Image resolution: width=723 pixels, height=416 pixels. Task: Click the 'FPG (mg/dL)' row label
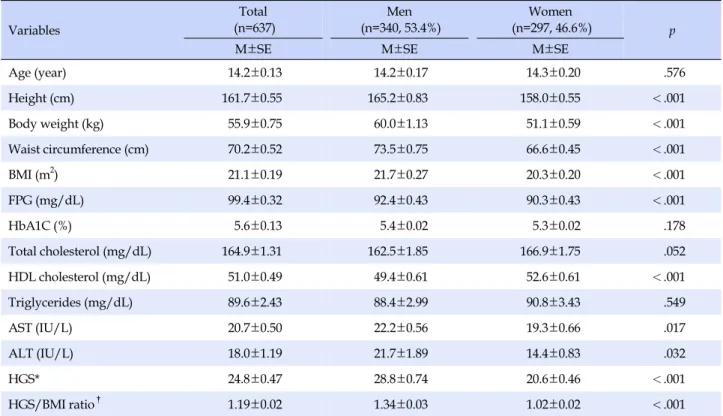[x=46, y=201]
